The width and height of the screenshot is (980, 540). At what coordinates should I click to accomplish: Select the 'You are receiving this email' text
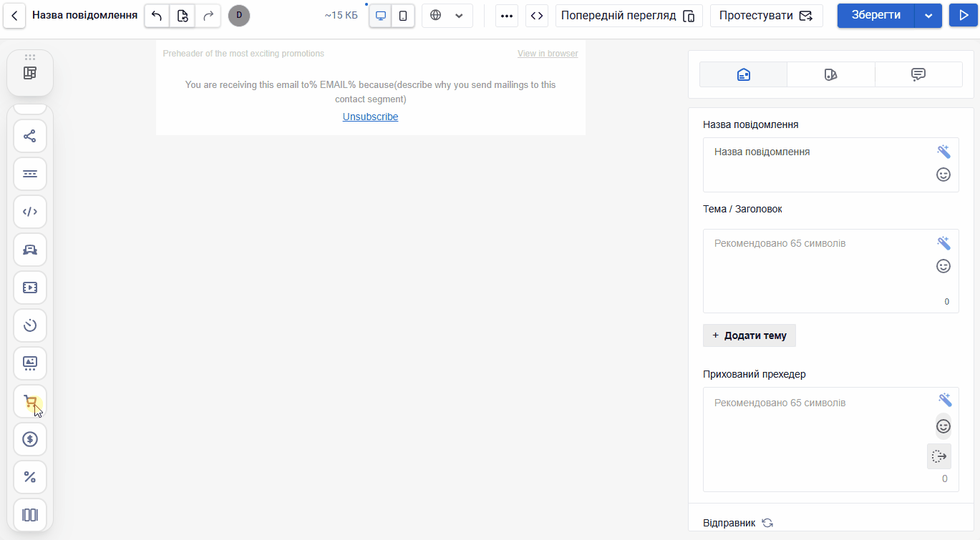coord(370,92)
